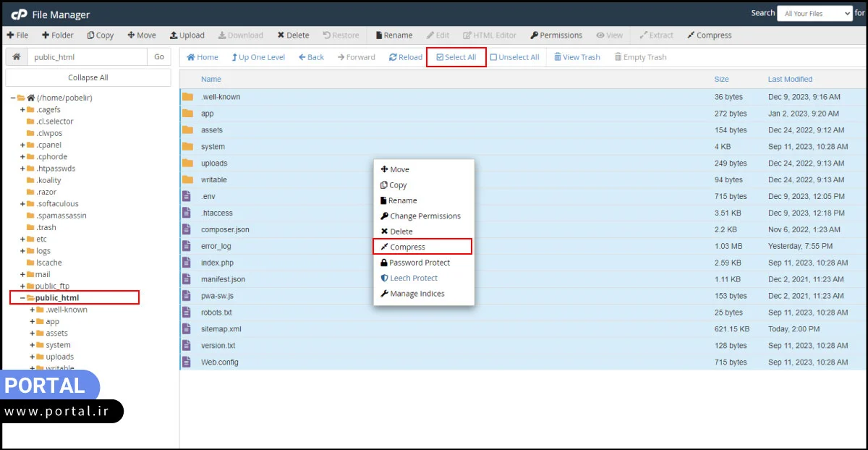The image size is (868, 450).
Task: Click the public_html path input field
Action: tap(87, 57)
